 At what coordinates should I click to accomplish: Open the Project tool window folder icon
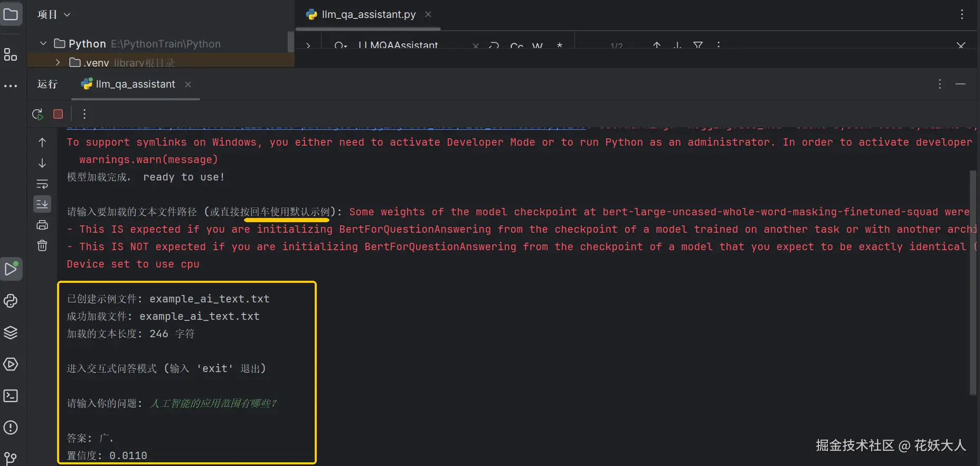(11, 14)
